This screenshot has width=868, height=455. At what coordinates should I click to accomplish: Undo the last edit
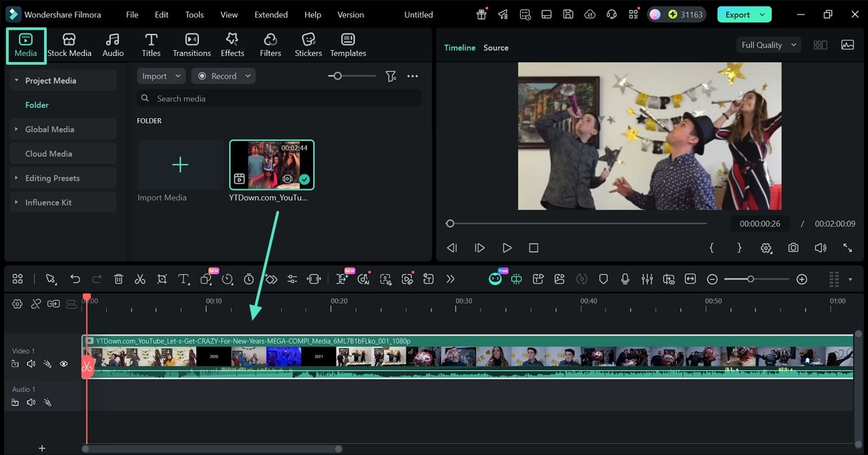75,279
